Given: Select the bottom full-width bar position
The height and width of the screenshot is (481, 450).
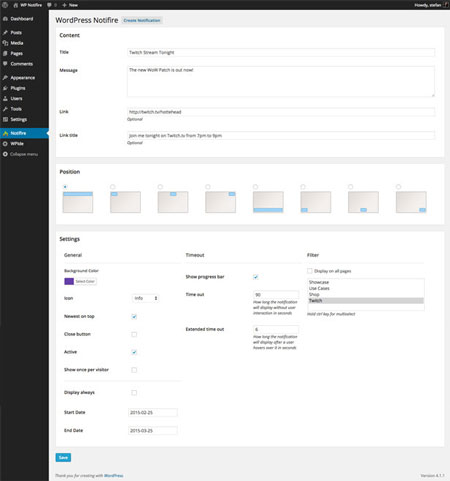Looking at the screenshot, I should [255, 187].
